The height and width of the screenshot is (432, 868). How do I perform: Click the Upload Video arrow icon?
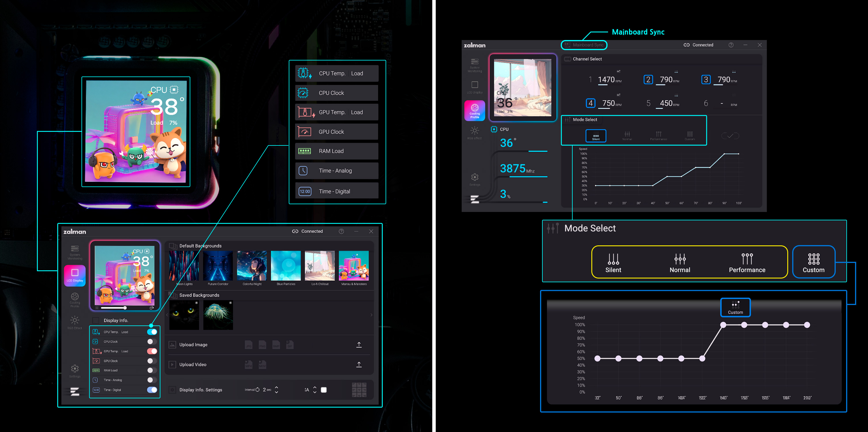click(x=359, y=364)
